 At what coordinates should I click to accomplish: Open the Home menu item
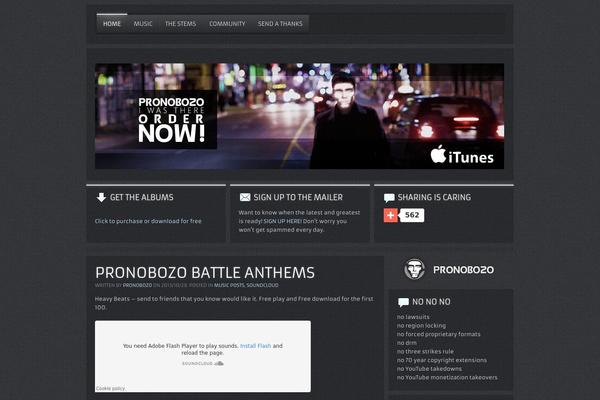(112, 24)
